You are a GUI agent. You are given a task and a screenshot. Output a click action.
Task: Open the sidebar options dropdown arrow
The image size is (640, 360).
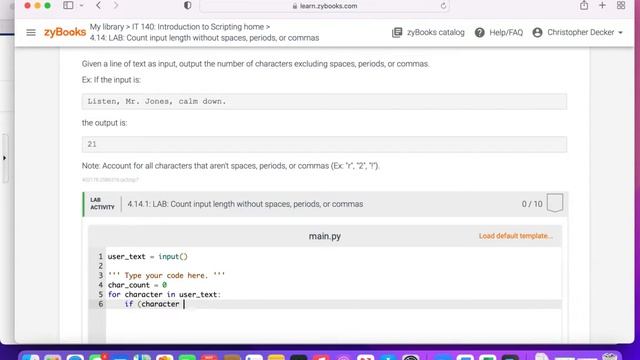(x=81, y=5)
